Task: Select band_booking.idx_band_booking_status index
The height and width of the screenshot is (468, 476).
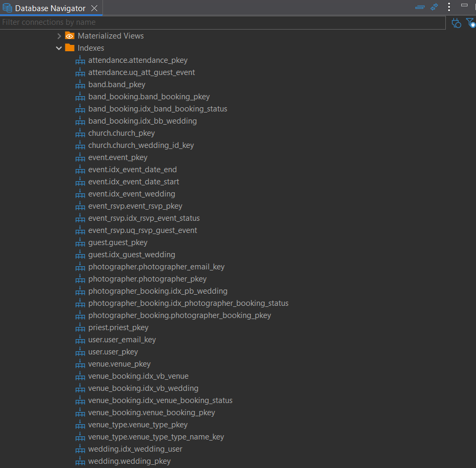Action: [157, 109]
